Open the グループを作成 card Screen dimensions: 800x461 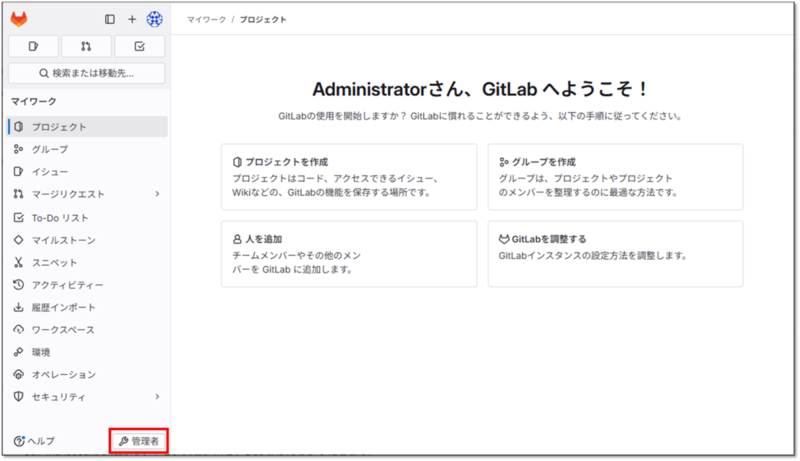[x=615, y=177]
